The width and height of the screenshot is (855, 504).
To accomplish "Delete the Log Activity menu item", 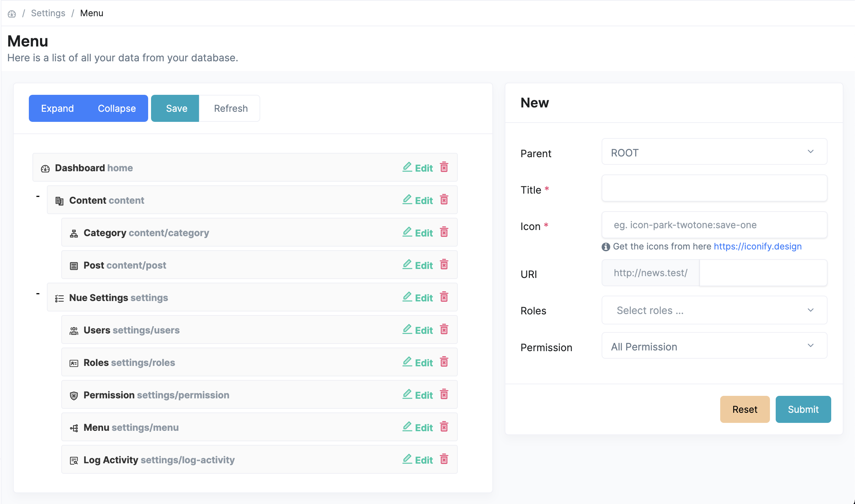I will (x=444, y=459).
